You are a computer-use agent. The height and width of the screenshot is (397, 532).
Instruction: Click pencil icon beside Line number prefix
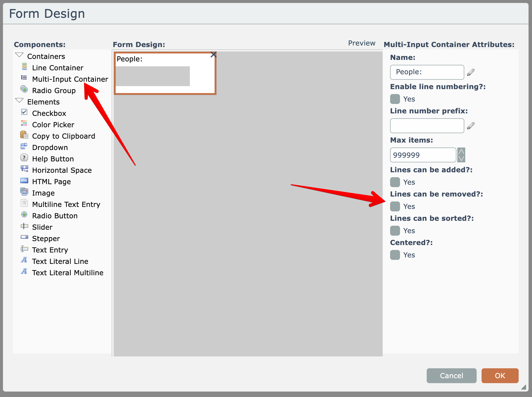click(471, 126)
